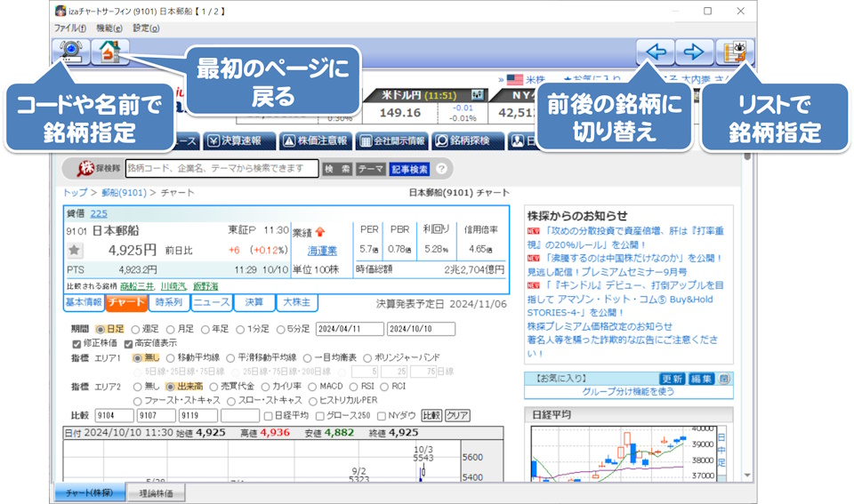Enable the グロース250 comparison checkbox
Screen dimensions: 854x504
pyautogui.click(x=320, y=416)
